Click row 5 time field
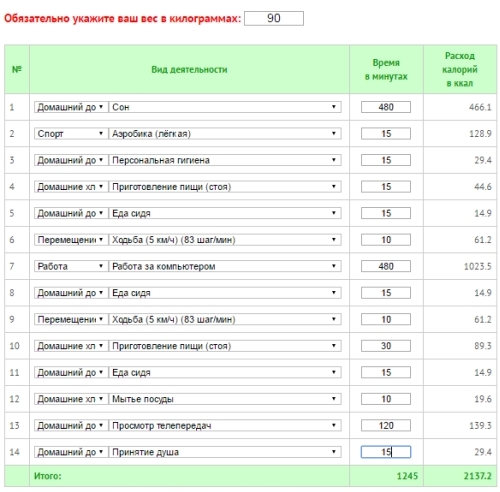The image size is (500, 492). click(386, 213)
